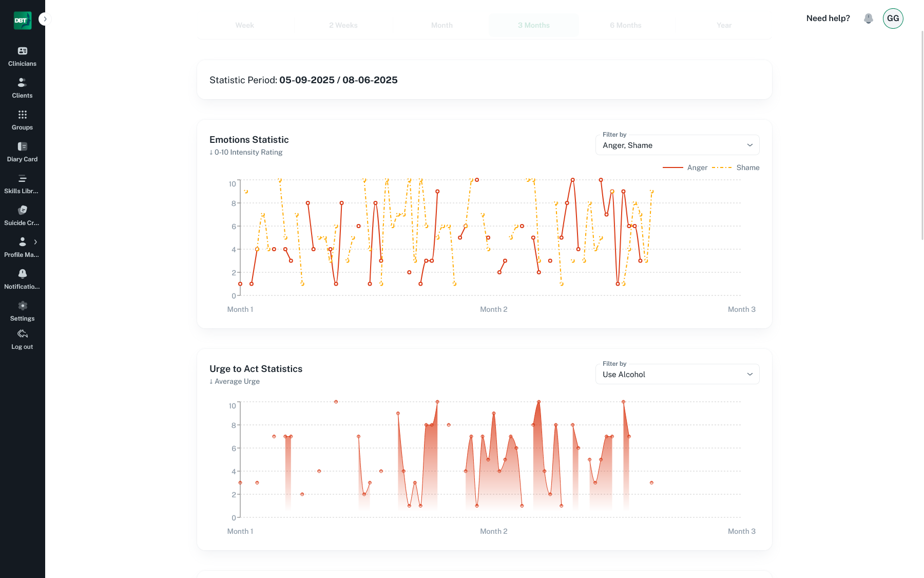Click the DBT logo in sidebar
This screenshot has width=924, height=578.
coord(22,21)
